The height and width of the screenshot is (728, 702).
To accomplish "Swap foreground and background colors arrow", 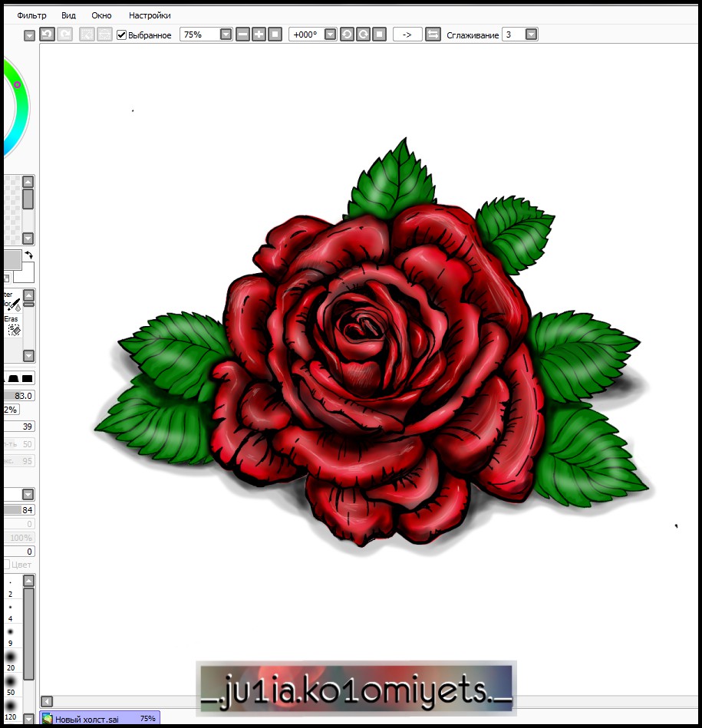I will tap(29, 255).
